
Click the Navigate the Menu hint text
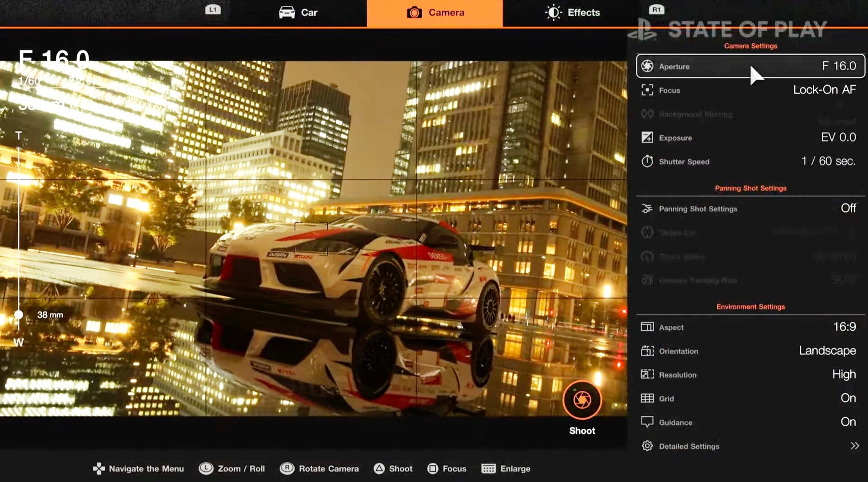pyautogui.click(x=146, y=469)
